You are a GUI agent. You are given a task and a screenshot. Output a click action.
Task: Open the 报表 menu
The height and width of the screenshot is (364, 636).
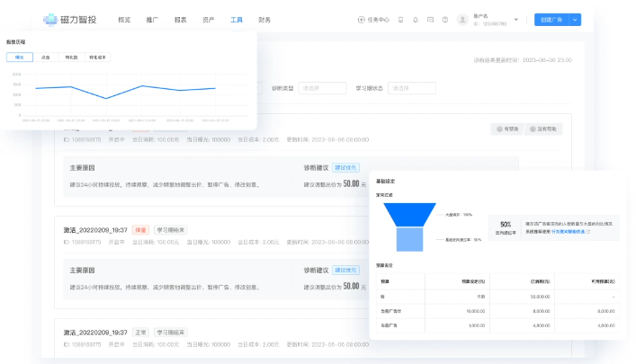[180, 20]
